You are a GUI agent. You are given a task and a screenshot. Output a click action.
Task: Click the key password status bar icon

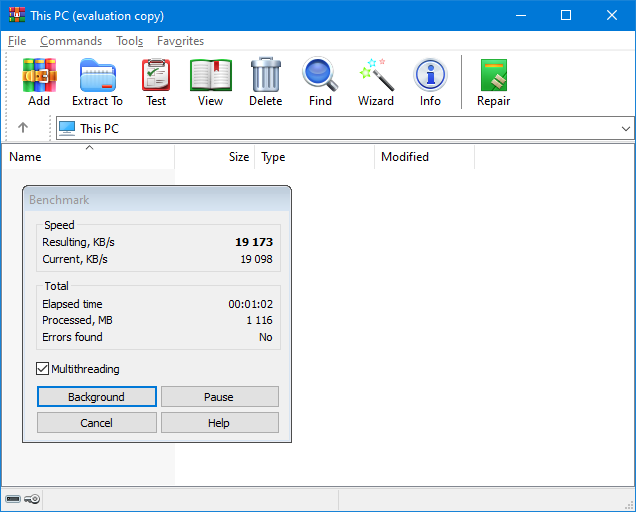click(32, 499)
